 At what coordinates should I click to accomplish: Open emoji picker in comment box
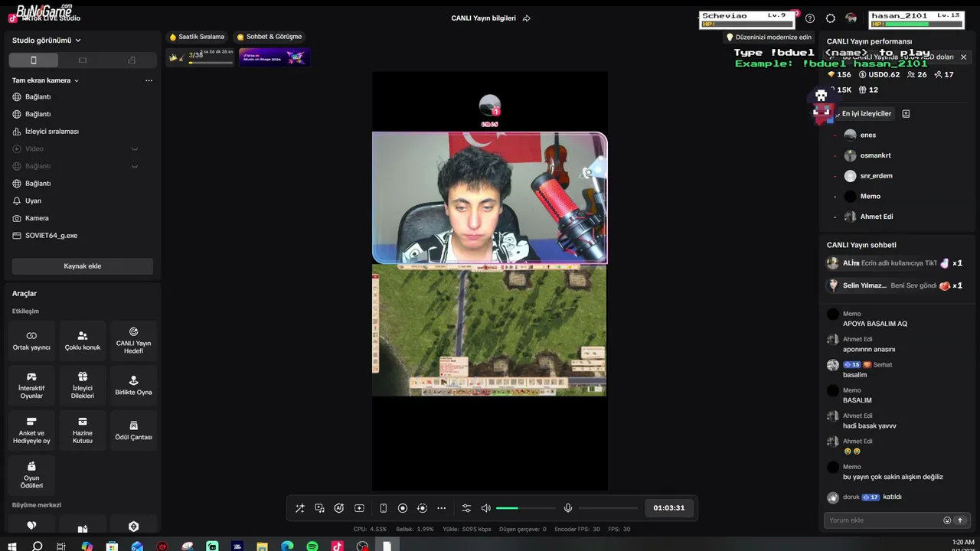tap(947, 520)
